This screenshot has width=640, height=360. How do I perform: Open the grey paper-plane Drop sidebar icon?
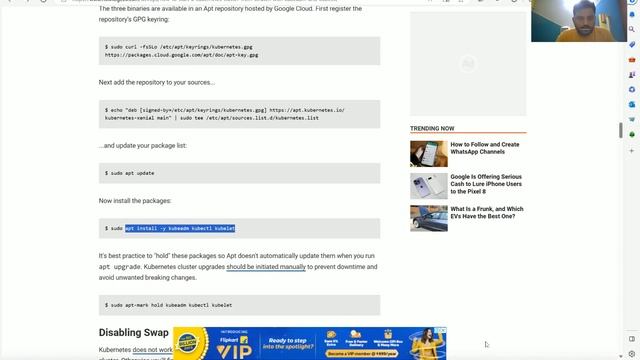632,120
